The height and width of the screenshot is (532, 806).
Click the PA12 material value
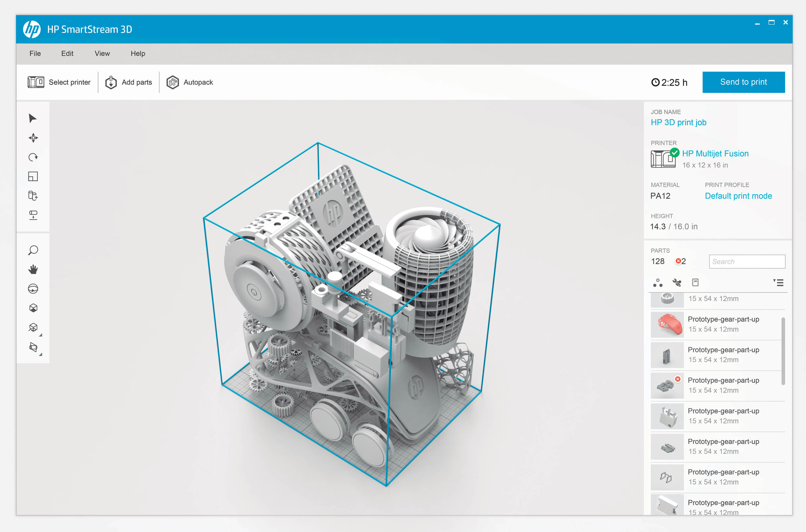point(660,196)
